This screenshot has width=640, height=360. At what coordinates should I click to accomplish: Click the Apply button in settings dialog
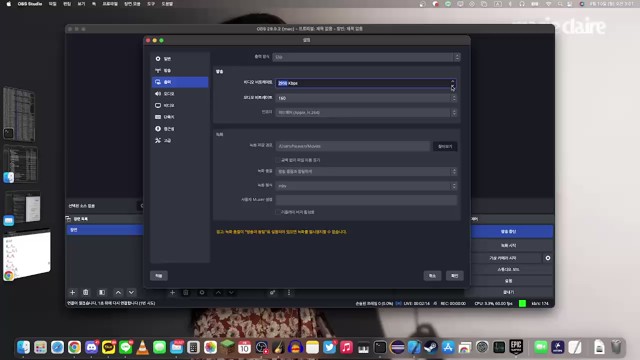159,276
